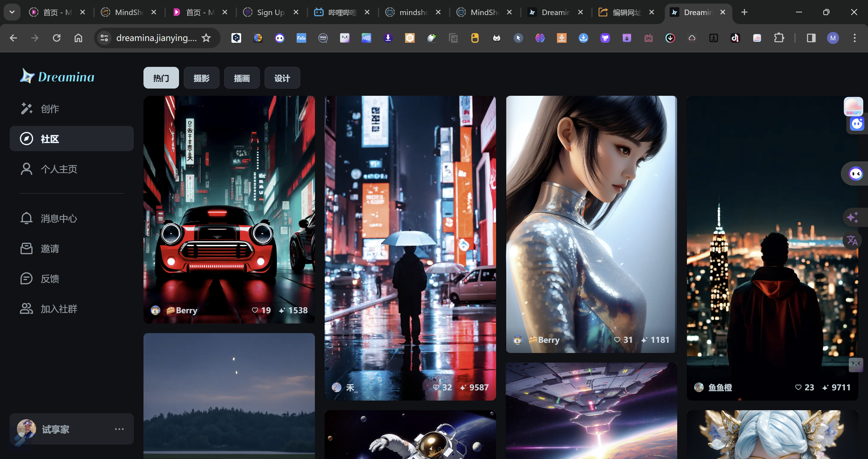Click the Dreamina logo

pos(57,77)
